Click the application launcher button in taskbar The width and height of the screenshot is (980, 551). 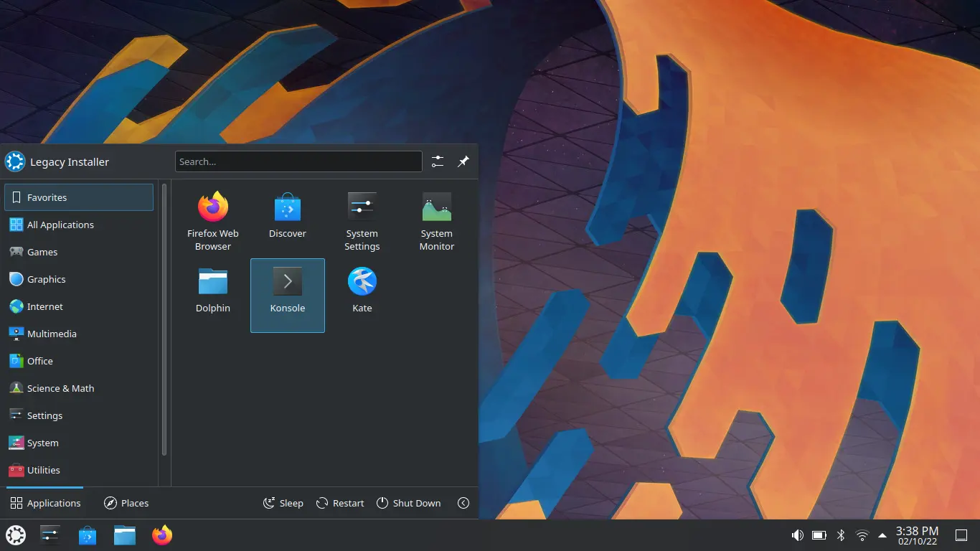pos(16,535)
